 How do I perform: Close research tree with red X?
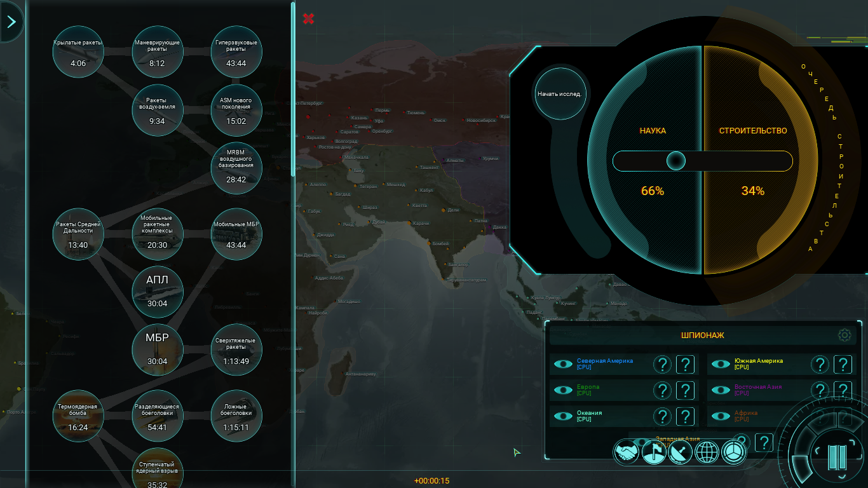coord(308,18)
